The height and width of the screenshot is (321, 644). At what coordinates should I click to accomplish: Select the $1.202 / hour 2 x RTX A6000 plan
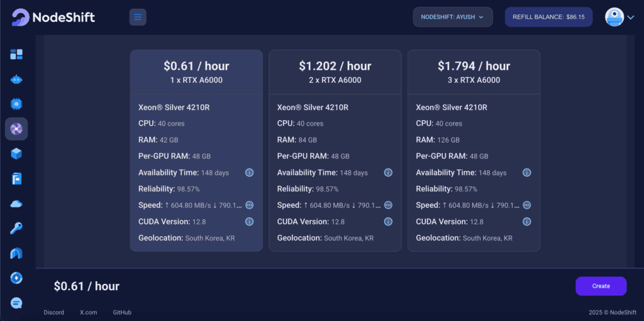tap(335, 151)
